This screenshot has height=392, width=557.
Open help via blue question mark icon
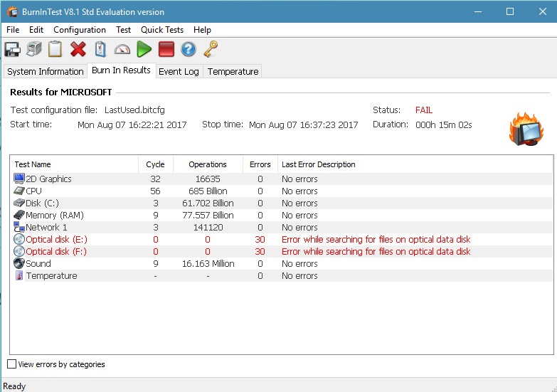tap(188, 49)
